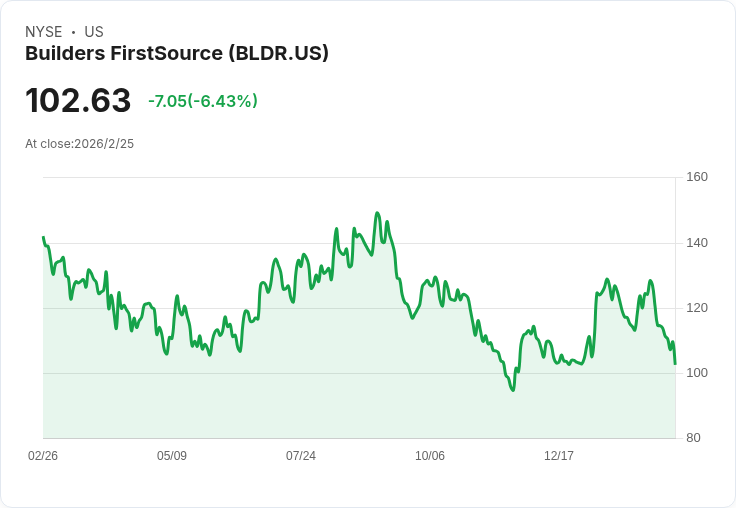Click the NYSE exchange label
This screenshot has width=736, height=508.
point(44,32)
